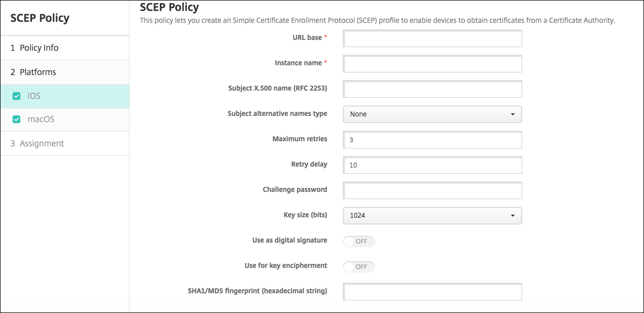The width and height of the screenshot is (644, 313).
Task: Click the Retry delay field
Action: click(432, 165)
